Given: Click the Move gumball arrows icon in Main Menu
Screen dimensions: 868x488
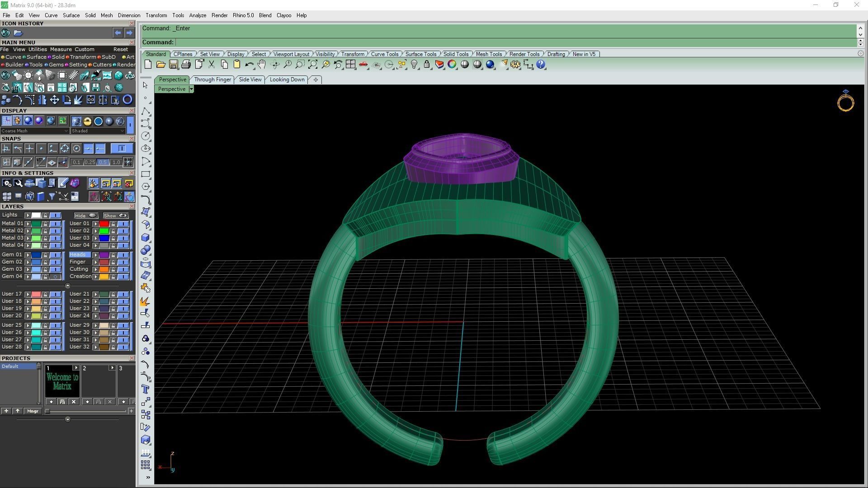Looking at the screenshot, I should (x=54, y=100).
